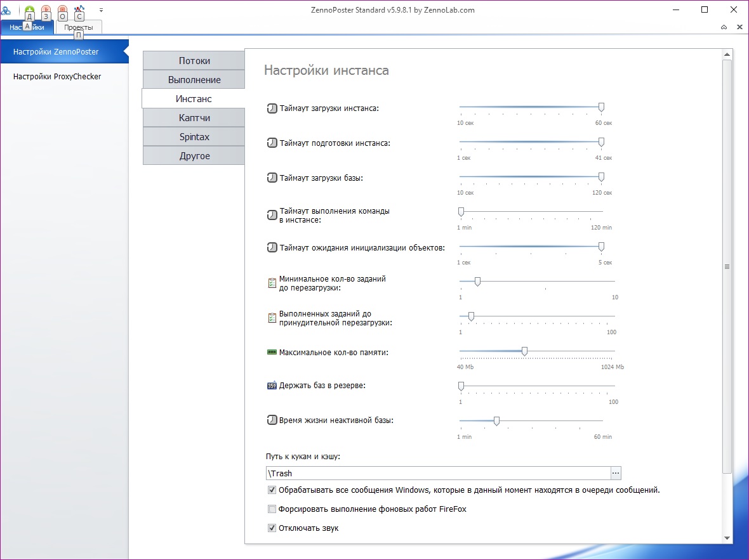Screen dimensions: 749x560
Task: Open the Потоки settings tab
Action: pyautogui.click(x=194, y=61)
